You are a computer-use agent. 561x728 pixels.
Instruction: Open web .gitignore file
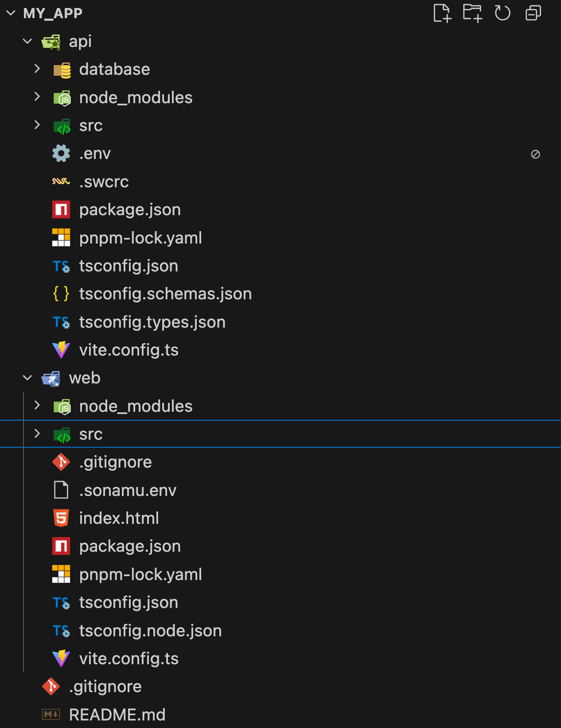pos(115,462)
